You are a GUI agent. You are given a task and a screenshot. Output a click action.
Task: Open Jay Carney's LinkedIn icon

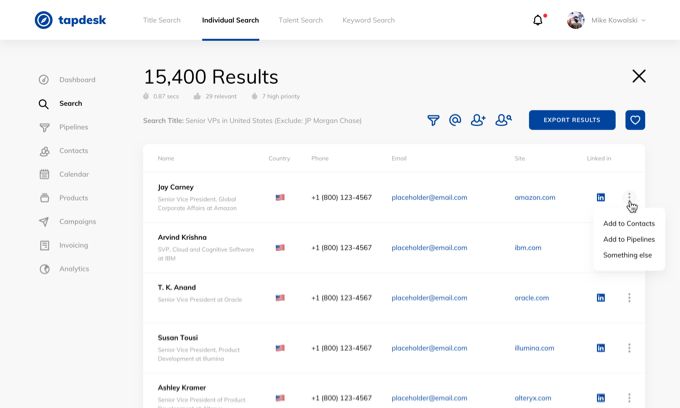click(x=601, y=197)
